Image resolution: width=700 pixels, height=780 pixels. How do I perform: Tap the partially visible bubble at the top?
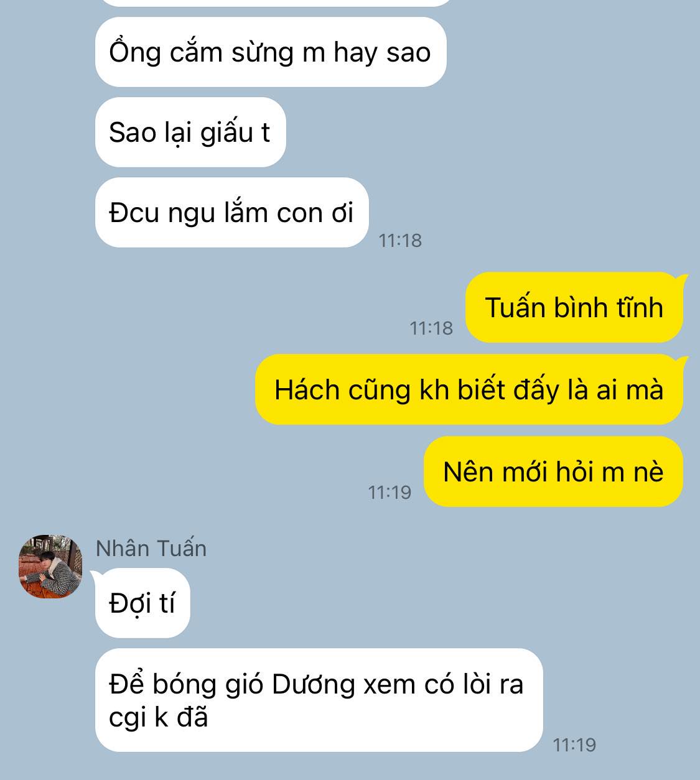pos(274,3)
